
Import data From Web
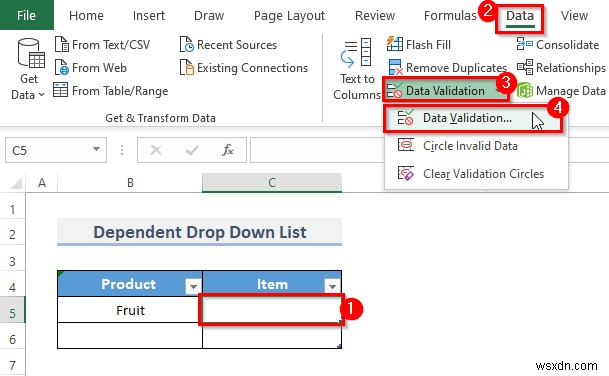point(90,68)
